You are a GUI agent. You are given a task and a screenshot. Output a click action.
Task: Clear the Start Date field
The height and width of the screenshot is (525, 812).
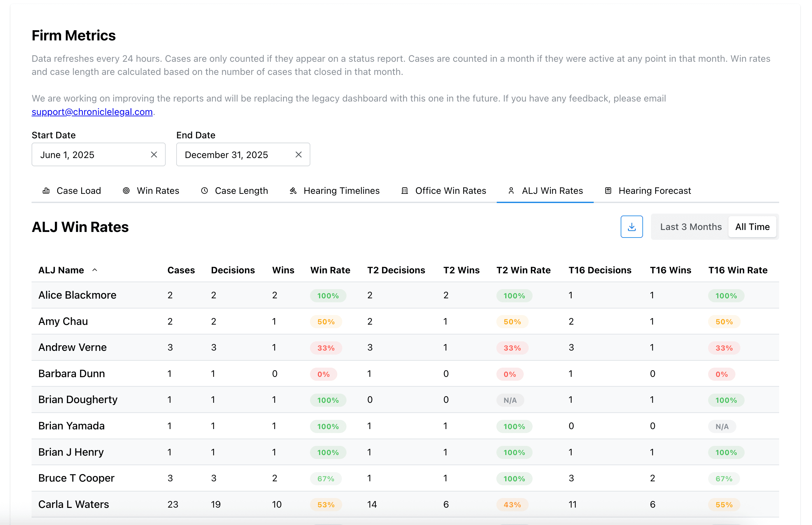(154, 154)
